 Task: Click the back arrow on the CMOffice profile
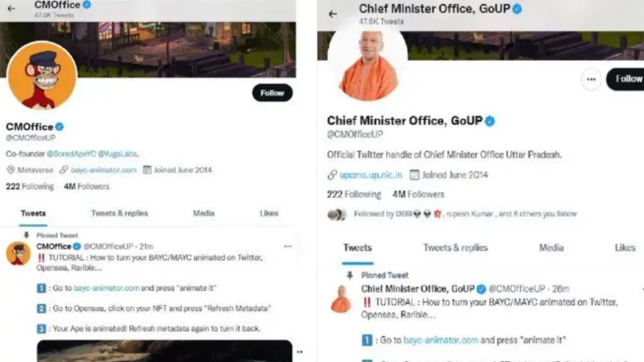11,8
